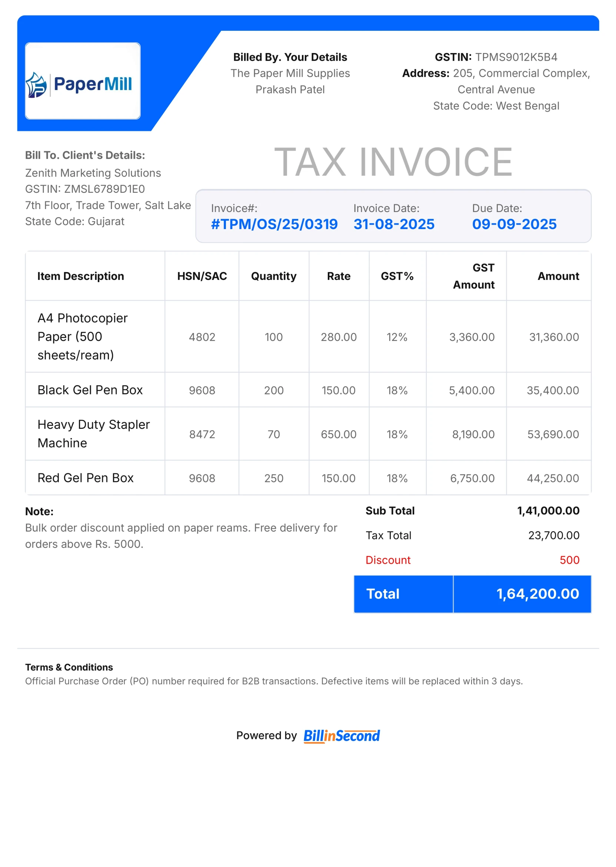The width and height of the screenshot is (616, 867).
Task: Click the HSN/SAC column header
Action: click(202, 276)
